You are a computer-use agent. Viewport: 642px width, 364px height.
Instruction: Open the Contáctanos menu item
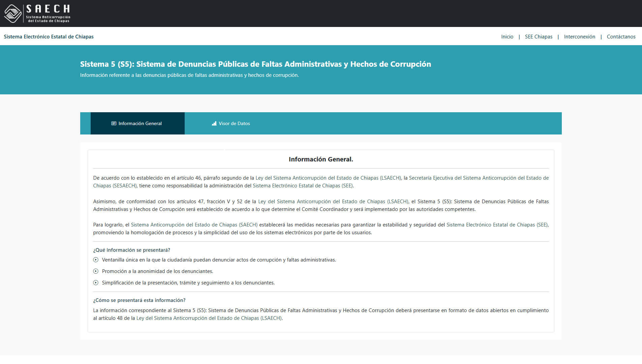tap(621, 37)
